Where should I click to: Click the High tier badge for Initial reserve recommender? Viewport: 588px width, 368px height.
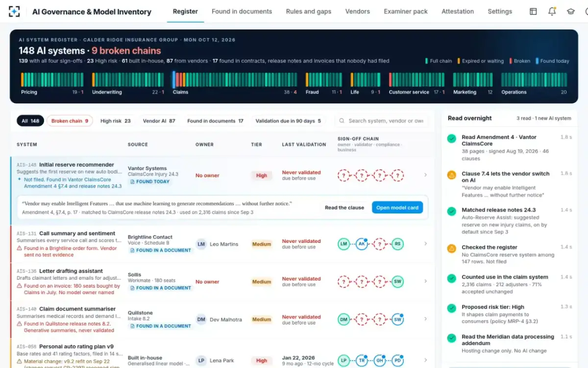pyautogui.click(x=262, y=175)
